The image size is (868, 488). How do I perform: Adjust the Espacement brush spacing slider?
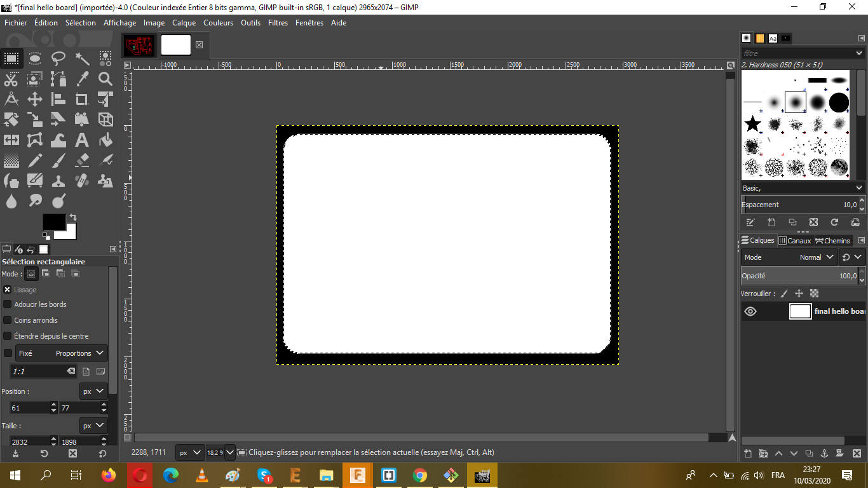(x=799, y=205)
